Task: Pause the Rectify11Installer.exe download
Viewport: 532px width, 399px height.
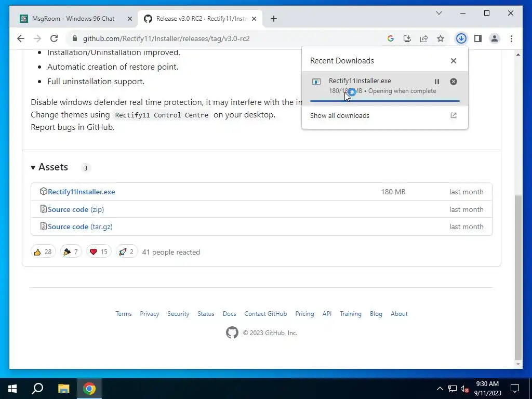Action: [x=436, y=82]
